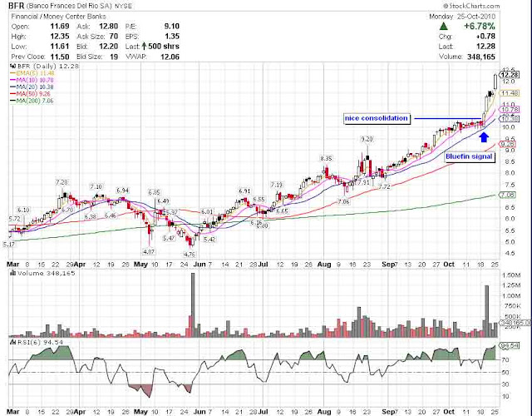Image resolution: width=532 pixels, height=416 pixels.
Task: Select the MA(10) 10.78 legend entry
Action: coord(32,80)
